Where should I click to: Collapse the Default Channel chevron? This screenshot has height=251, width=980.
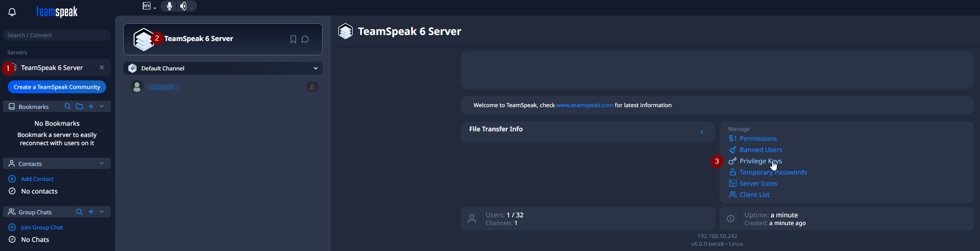pos(315,68)
